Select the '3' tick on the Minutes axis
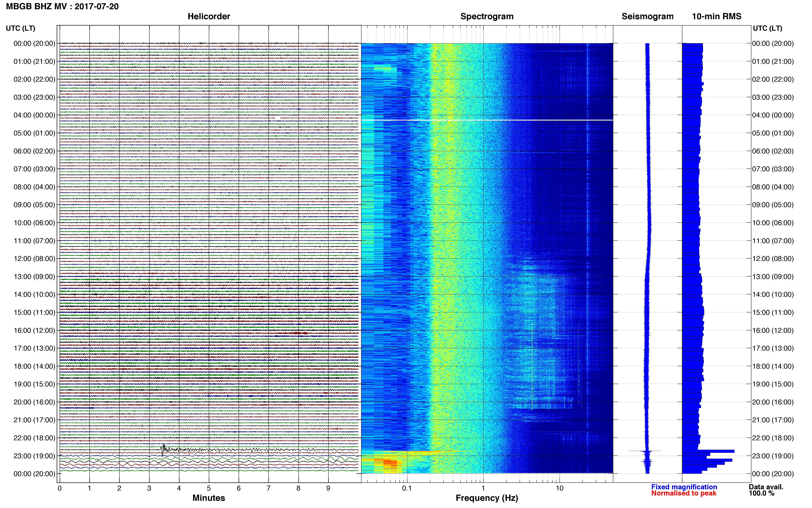Image resolution: width=812 pixels, height=508 pixels. [149, 488]
